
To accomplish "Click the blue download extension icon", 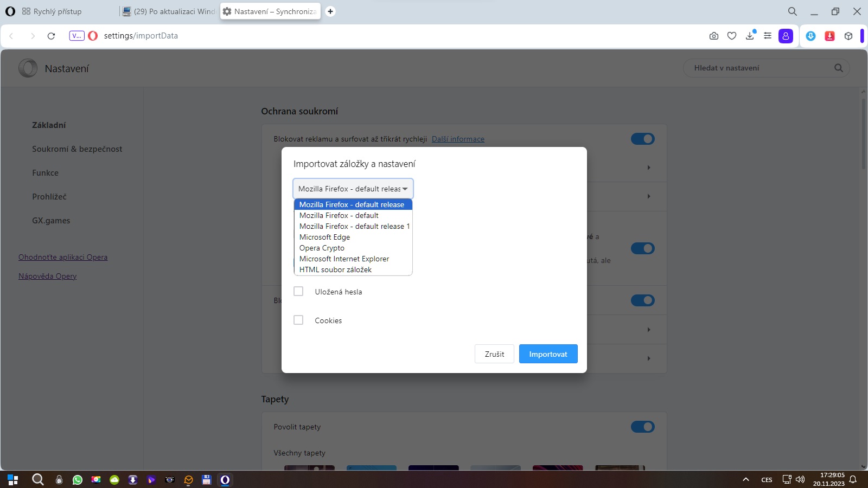I will (x=811, y=36).
